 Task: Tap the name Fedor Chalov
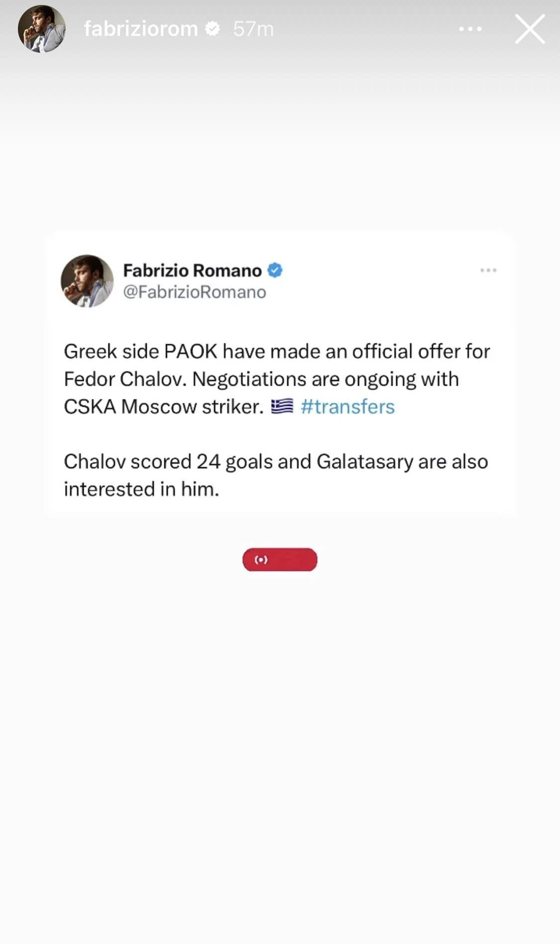(125, 379)
